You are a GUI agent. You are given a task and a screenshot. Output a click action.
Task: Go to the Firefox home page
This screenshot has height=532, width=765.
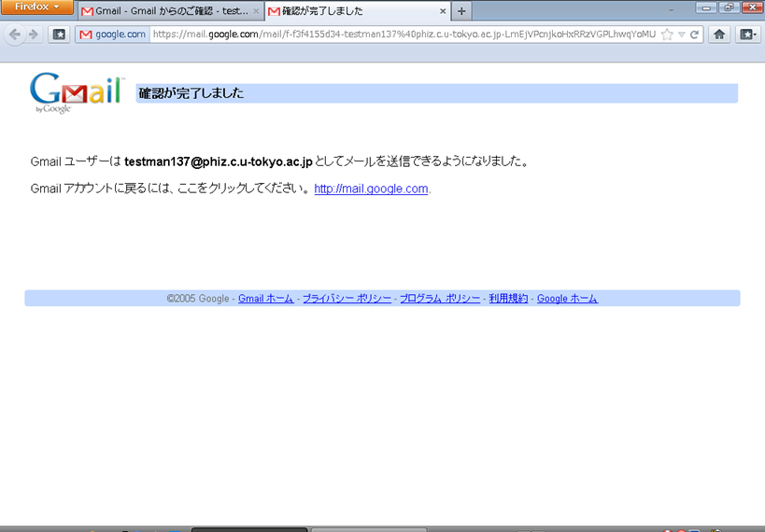(x=719, y=35)
